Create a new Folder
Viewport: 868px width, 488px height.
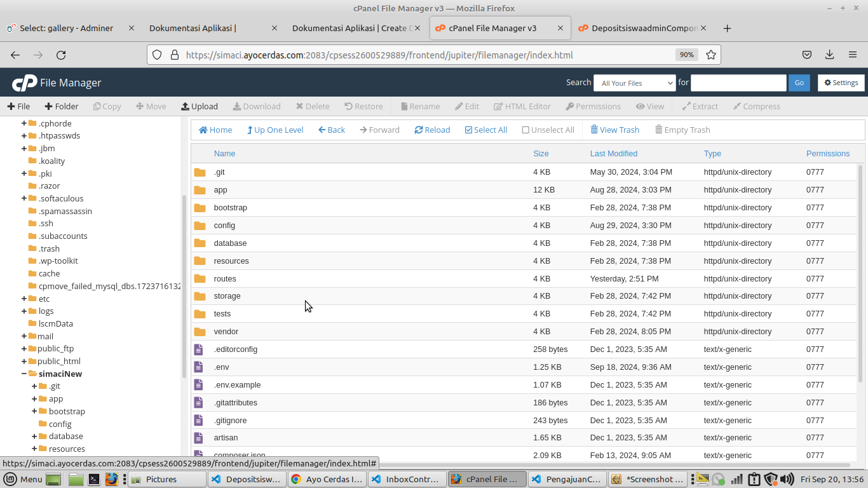(61, 106)
